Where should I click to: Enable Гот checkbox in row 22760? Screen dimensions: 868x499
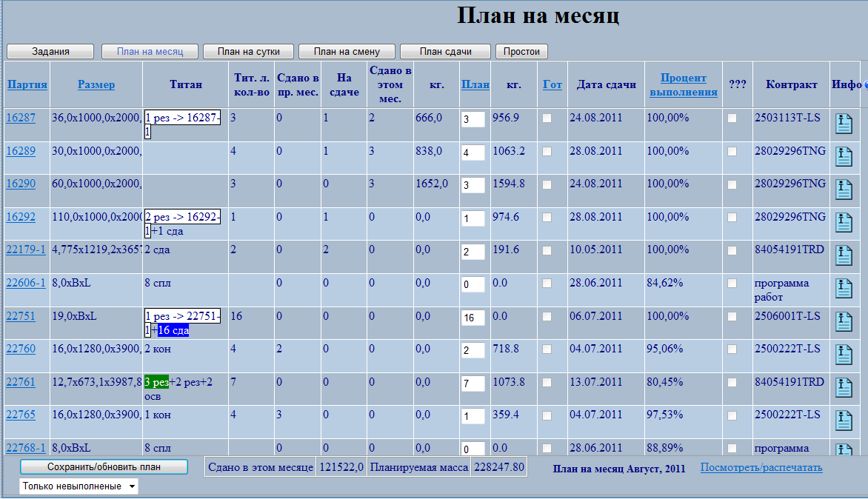pyautogui.click(x=547, y=349)
